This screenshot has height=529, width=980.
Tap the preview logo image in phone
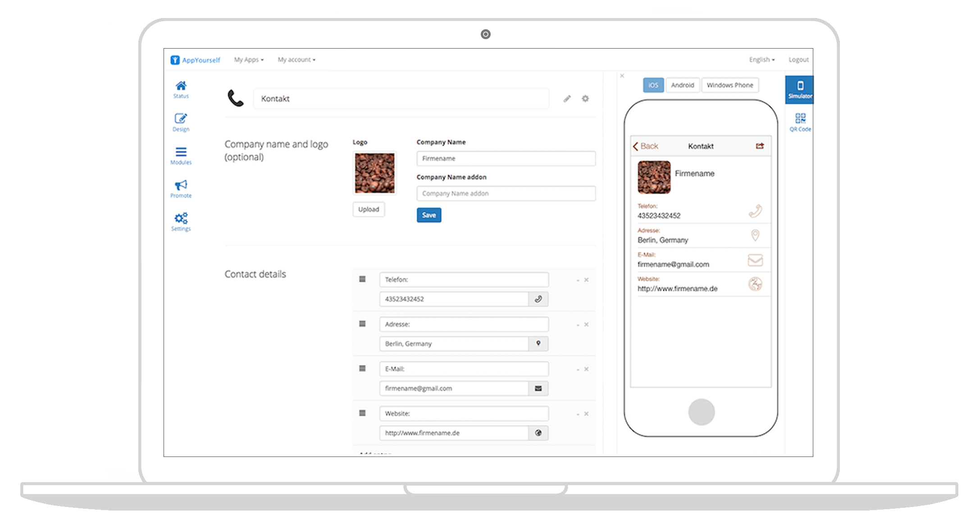[x=654, y=177]
